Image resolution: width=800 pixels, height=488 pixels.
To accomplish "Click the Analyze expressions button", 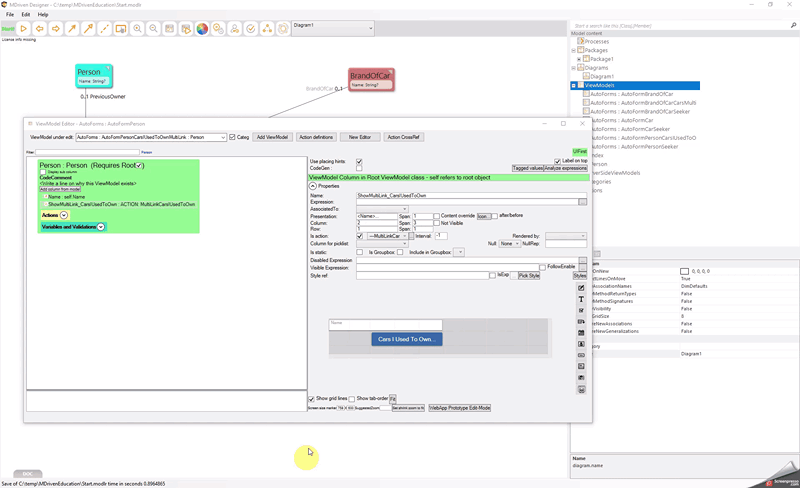I will coord(565,169).
